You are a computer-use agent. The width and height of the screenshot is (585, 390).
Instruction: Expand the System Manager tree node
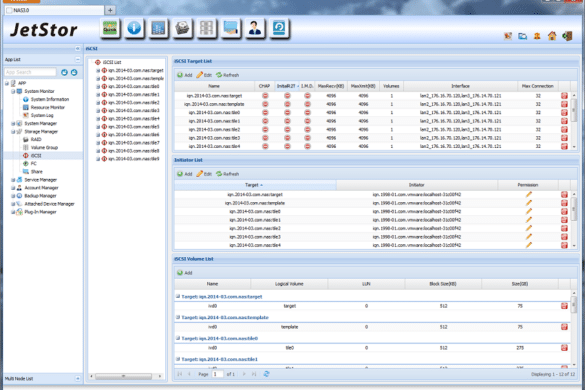[x=13, y=124]
